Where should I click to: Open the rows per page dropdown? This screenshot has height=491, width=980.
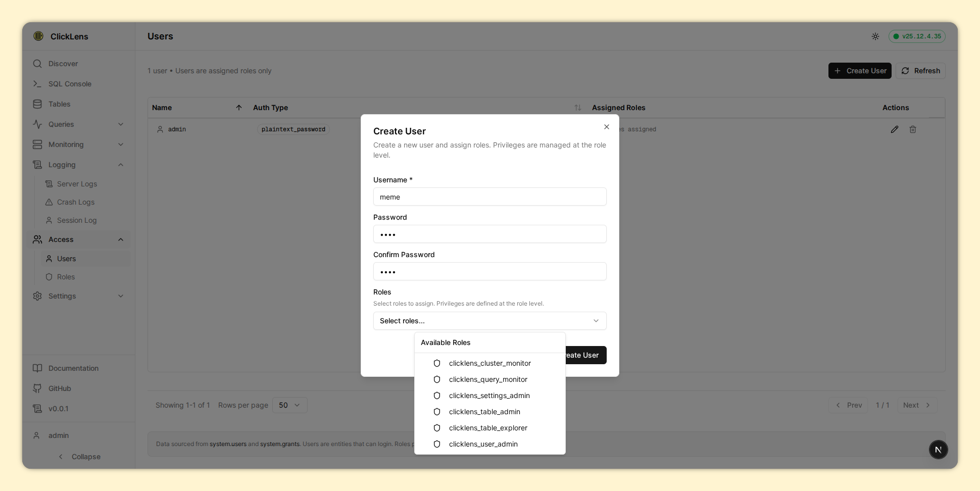click(289, 405)
